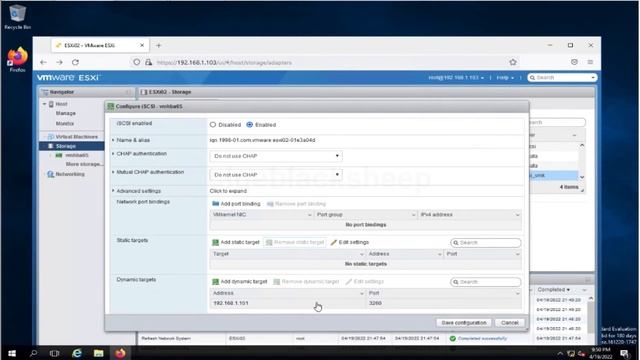Click Add dynamic target
The width and height of the screenshot is (640, 360).
point(240,282)
